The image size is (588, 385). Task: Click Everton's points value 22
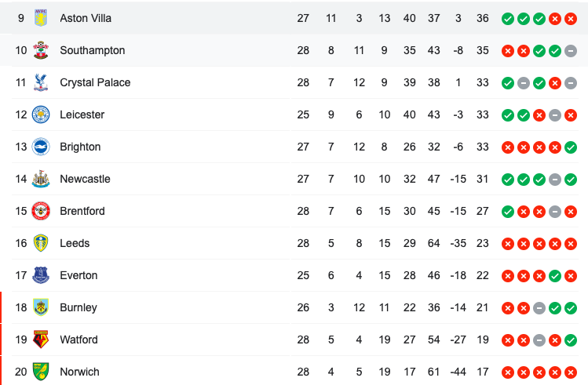point(482,275)
